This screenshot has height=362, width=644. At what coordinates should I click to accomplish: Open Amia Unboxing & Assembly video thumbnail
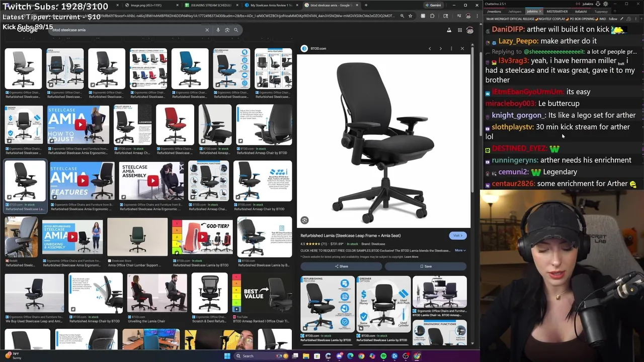point(72,237)
